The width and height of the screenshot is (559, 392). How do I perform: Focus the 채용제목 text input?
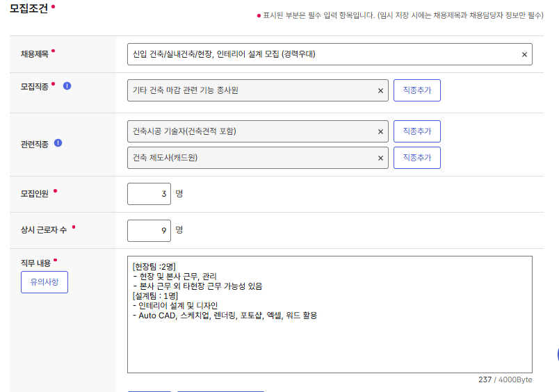320,54
